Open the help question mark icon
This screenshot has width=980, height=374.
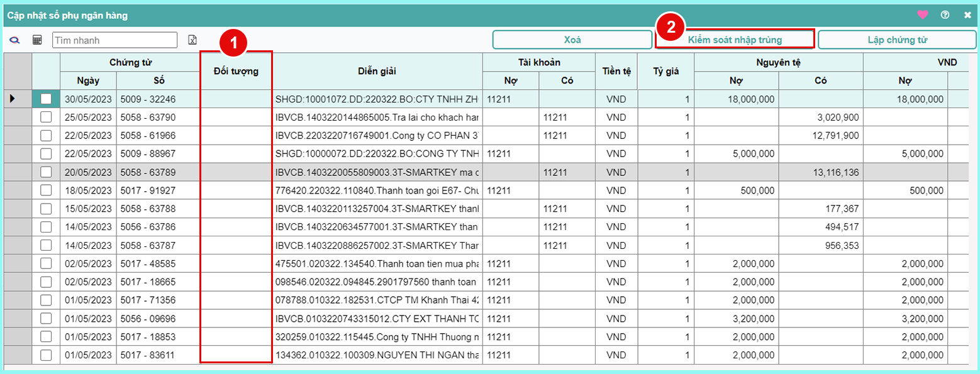click(945, 15)
